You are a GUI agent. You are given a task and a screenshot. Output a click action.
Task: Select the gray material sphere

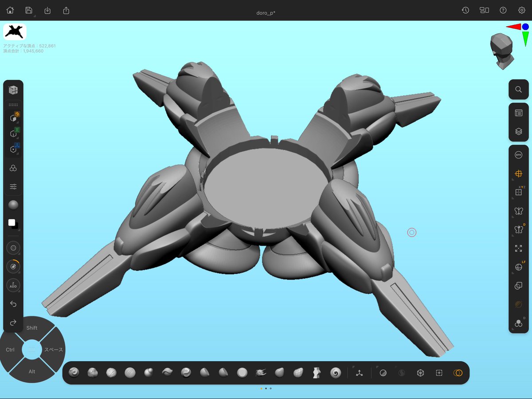coord(13,205)
